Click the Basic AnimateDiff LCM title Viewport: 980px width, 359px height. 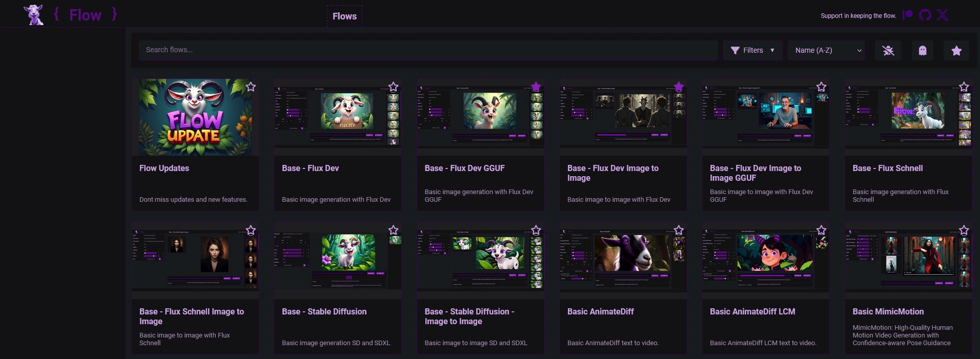752,311
